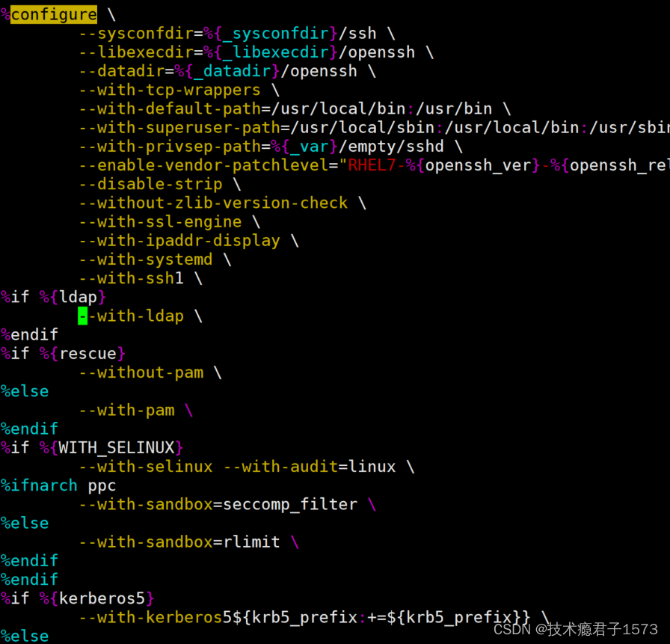
Task: Click the --with-ipaddr-display option
Action: (179, 240)
